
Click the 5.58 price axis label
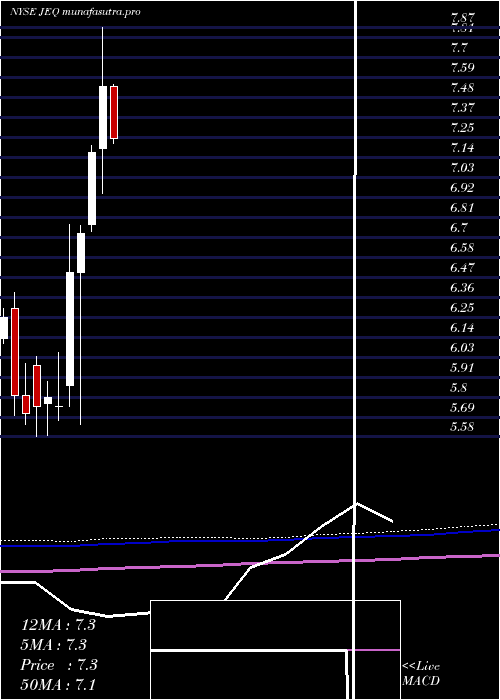462,427
